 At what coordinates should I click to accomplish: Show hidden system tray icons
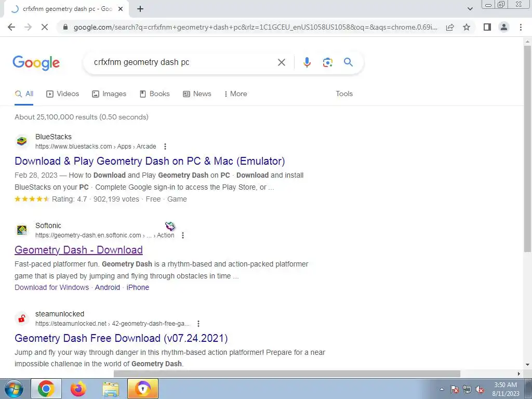442,390
